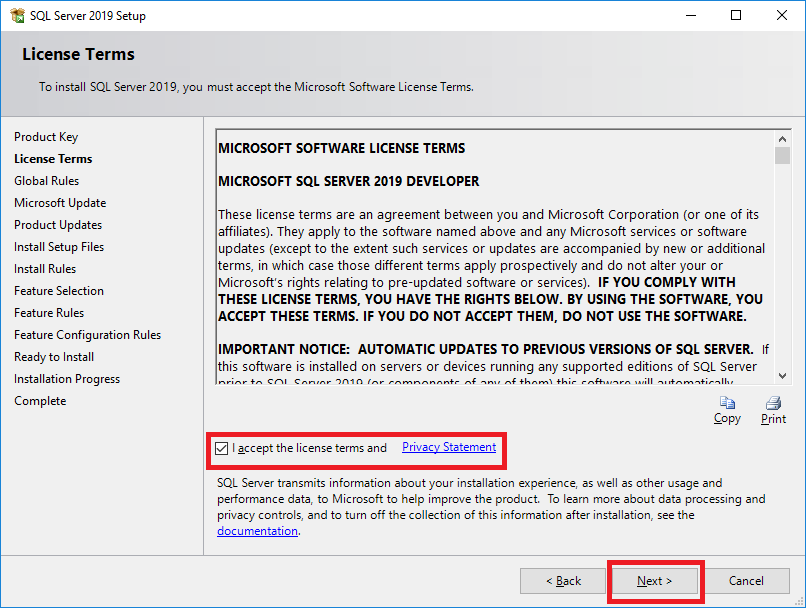Image resolution: width=806 pixels, height=608 pixels.
Task: Select Product Key step in sidebar
Action: (46, 137)
